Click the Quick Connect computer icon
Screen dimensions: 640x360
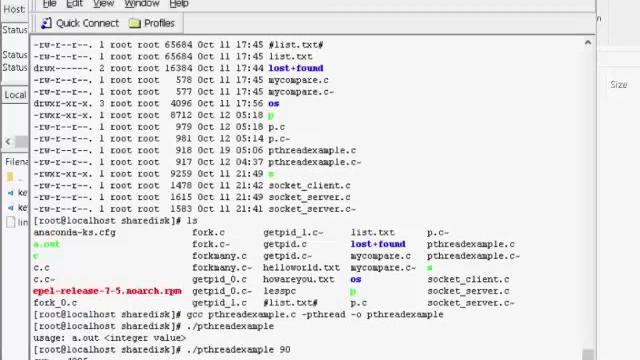(46, 23)
